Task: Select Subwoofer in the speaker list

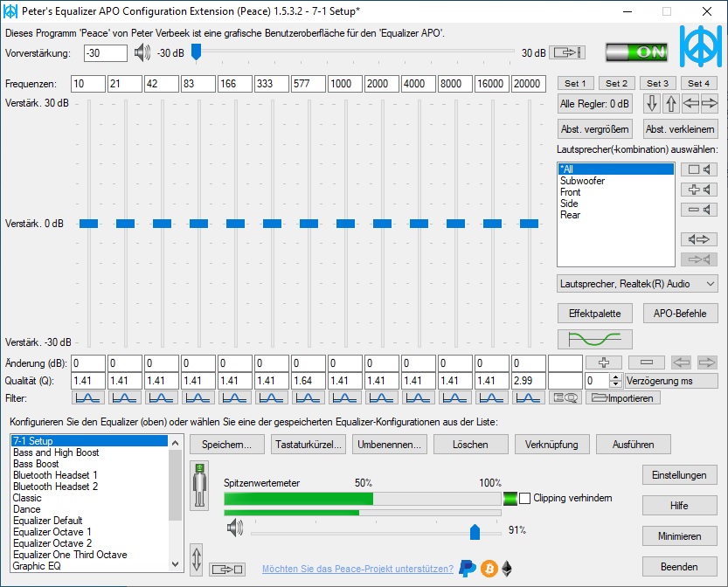Action: pyautogui.click(x=615, y=181)
